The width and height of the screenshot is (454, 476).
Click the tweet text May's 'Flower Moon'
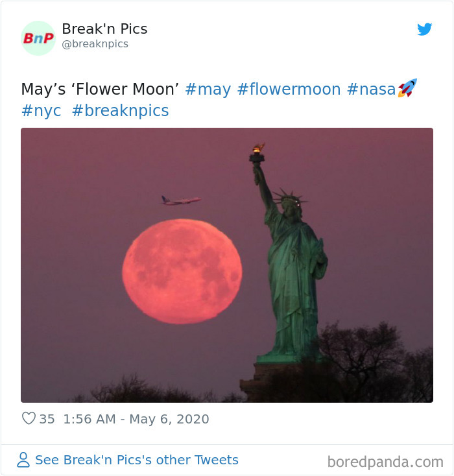(x=100, y=89)
